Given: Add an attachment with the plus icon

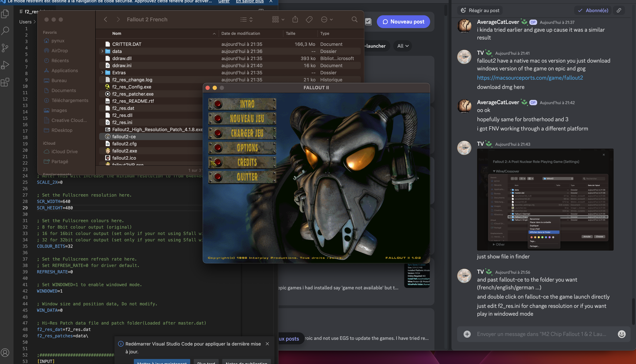Looking at the screenshot, I should click(x=467, y=334).
